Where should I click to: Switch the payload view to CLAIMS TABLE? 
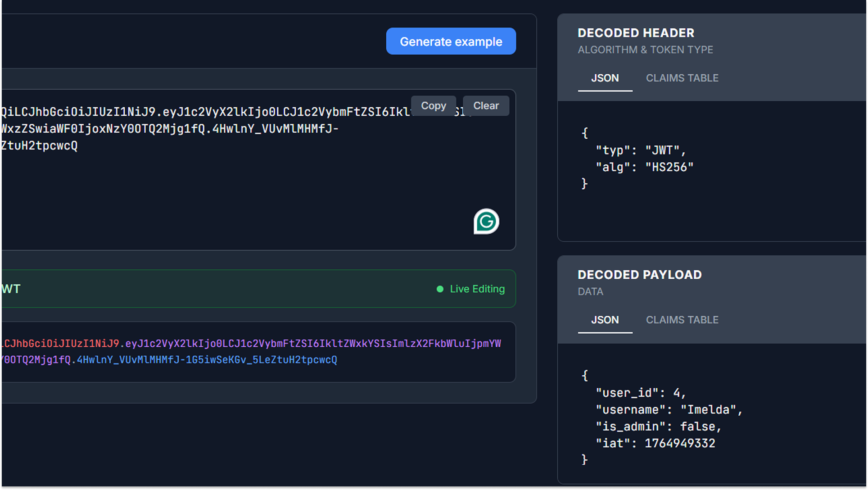[682, 320]
